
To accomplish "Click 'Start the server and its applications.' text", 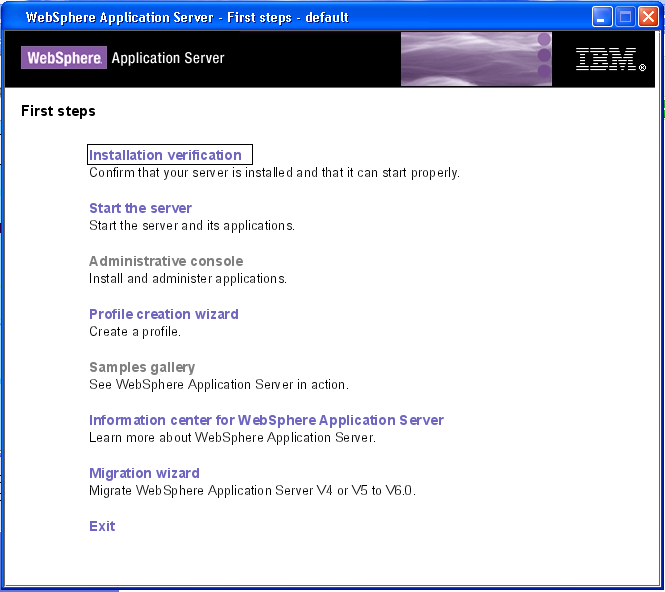I will pyautogui.click(x=192, y=225).
